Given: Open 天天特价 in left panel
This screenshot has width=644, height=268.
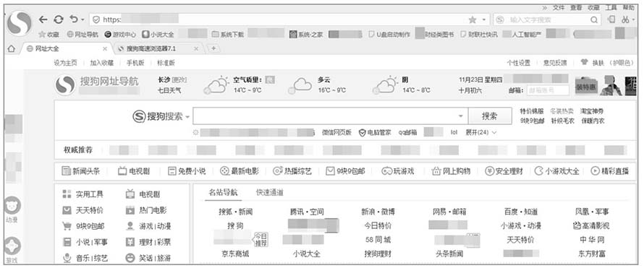Looking at the screenshot, I should coord(82,210).
